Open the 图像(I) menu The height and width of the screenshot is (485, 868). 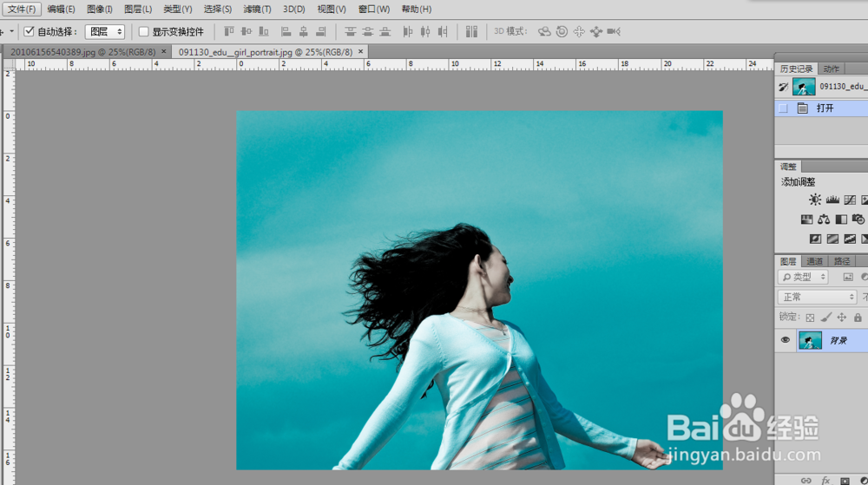pyautogui.click(x=100, y=9)
